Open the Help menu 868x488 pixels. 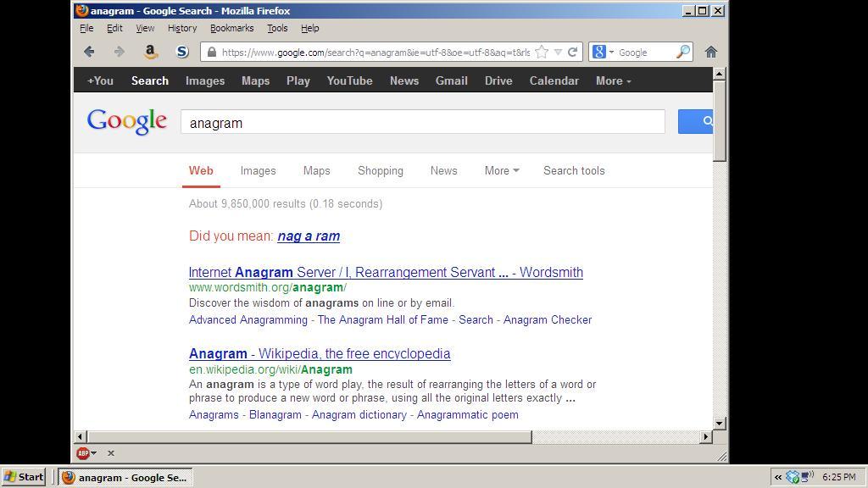[310, 28]
